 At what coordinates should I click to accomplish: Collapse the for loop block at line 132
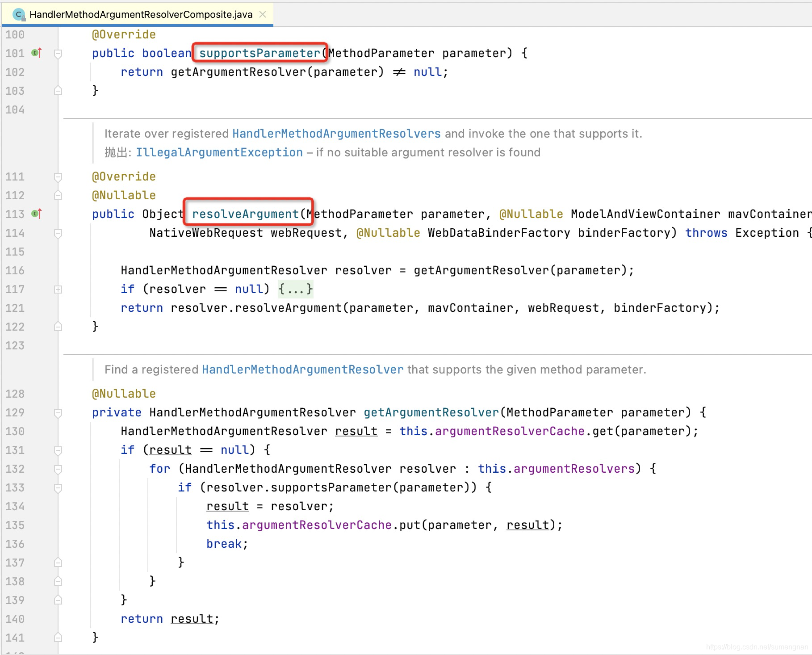pos(58,469)
